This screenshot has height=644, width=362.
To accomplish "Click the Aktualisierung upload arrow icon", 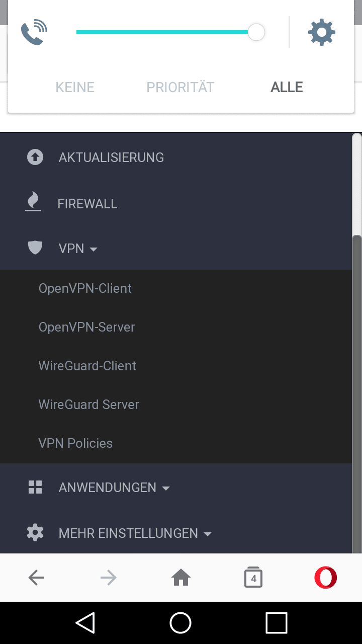I will tap(35, 157).
